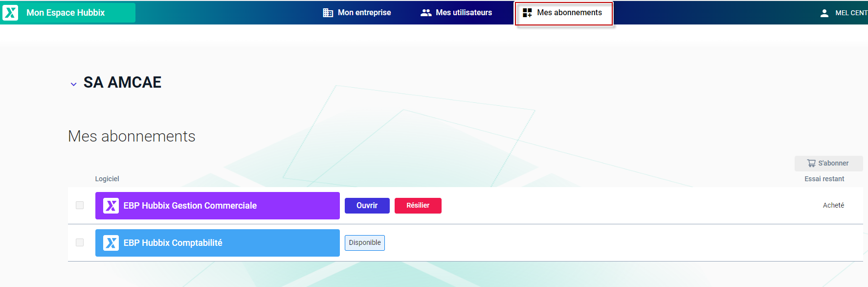This screenshot has width=868, height=287.
Task: Click the Comptabilité product logo icon
Action: (111, 243)
